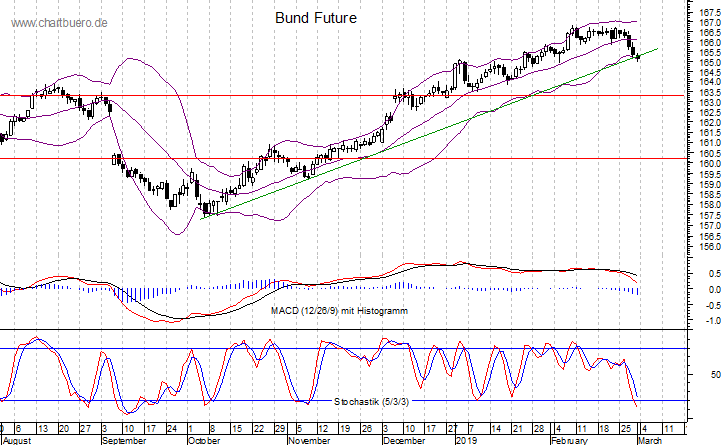Select the 'December' month label
The width and height of the screenshot is (723, 445).
click(x=404, y=440)
